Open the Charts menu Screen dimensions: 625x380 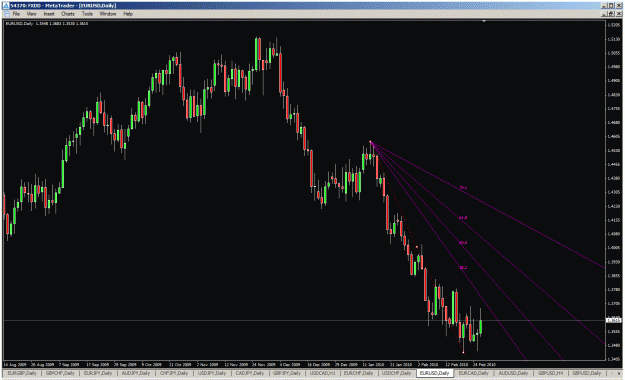pyautogui.click(x=68, y=14)
